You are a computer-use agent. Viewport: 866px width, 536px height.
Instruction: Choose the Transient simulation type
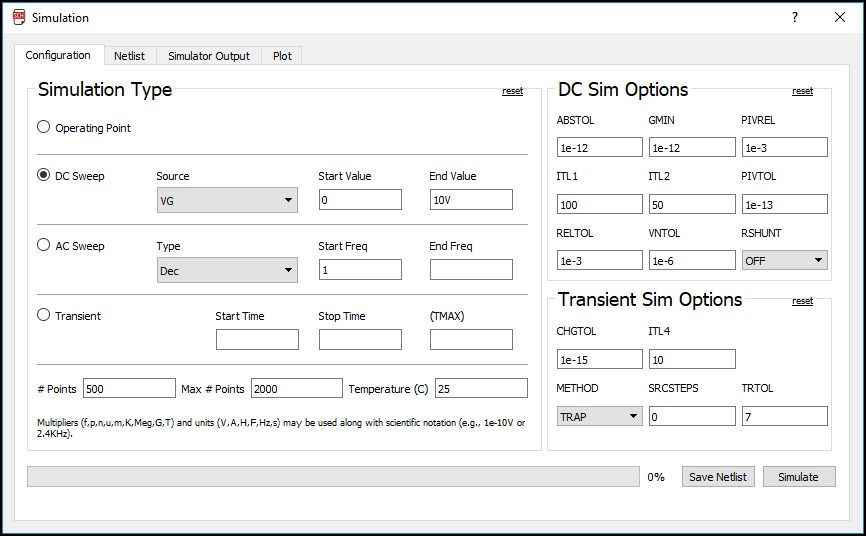(x=44, y=315)
